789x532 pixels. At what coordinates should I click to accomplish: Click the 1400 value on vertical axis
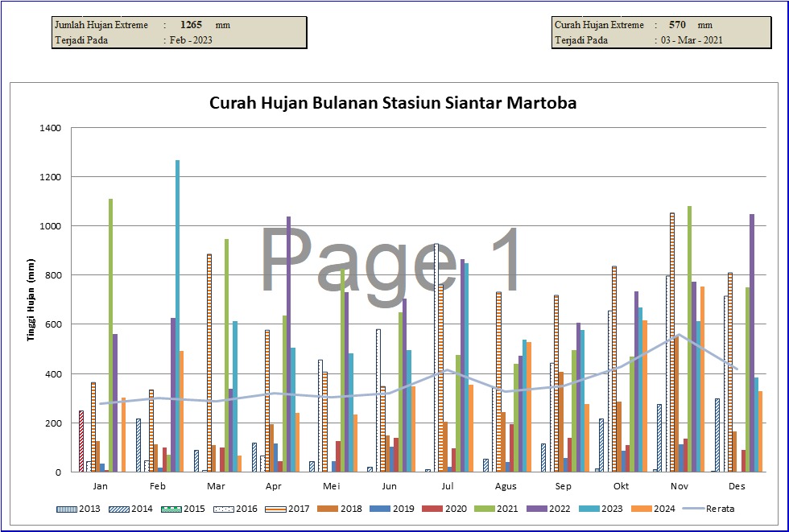(50, 128)
